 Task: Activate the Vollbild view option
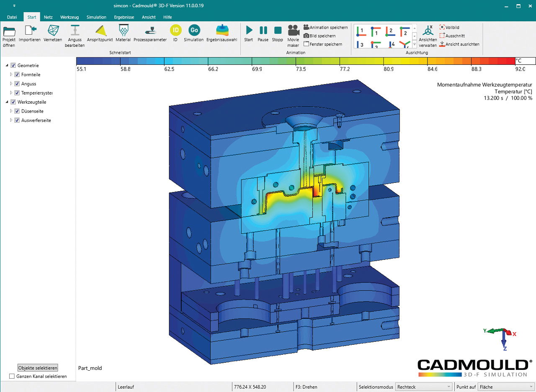tap(451, 27)
